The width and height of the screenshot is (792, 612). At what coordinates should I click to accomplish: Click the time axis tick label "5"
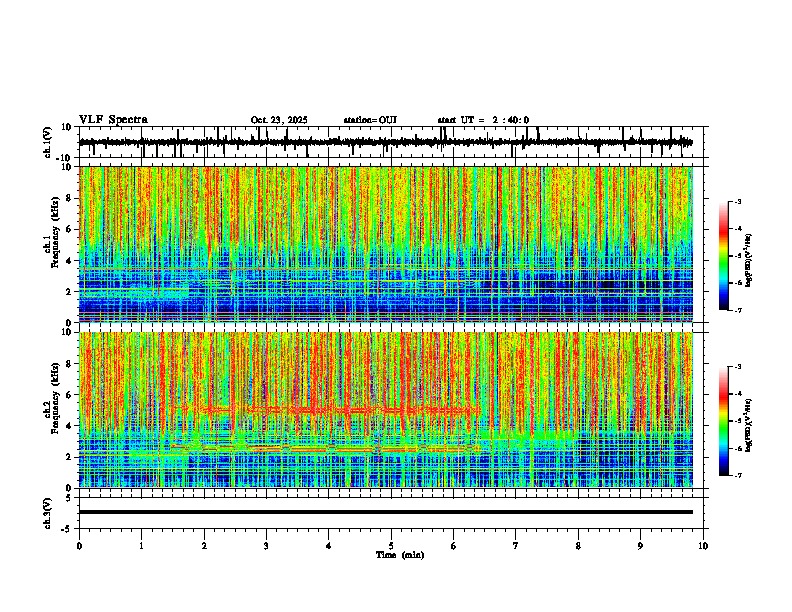pyautogui.click(x=391, y=546)
